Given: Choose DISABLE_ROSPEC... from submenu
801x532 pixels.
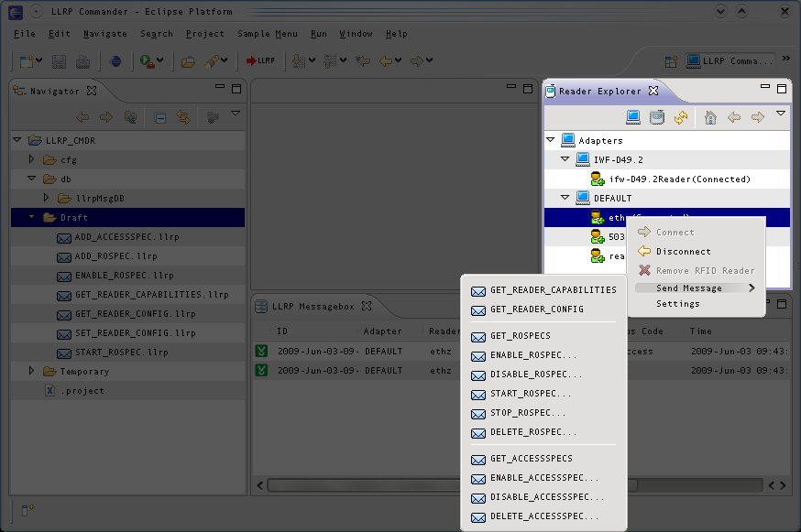Looking at the screenshot, I should [543, 375].
